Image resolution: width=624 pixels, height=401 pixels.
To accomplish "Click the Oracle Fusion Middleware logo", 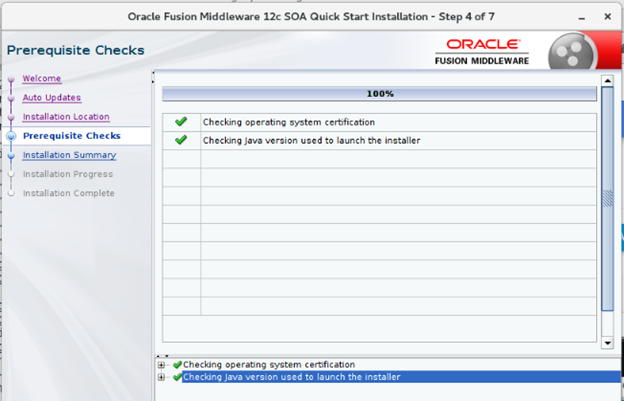I will click(484, 51).
